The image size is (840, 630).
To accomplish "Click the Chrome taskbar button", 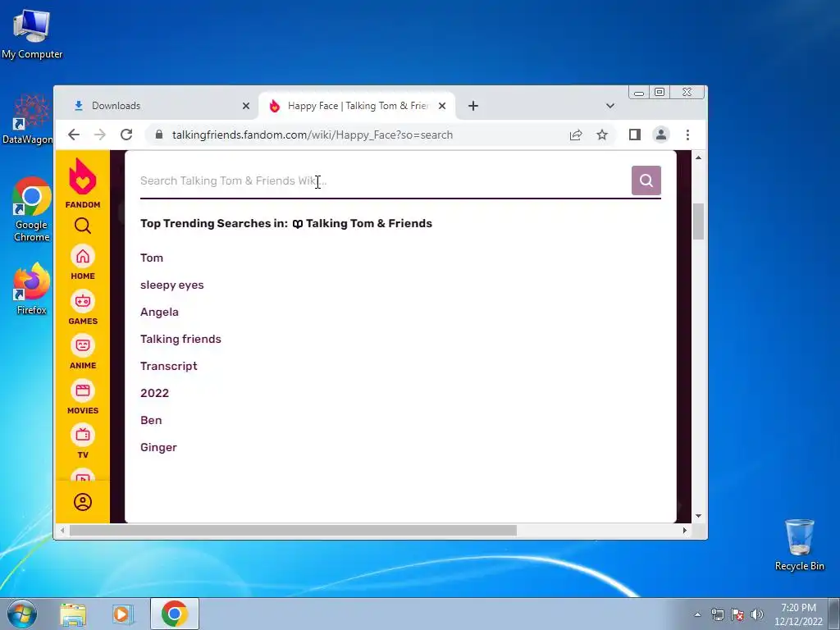I will pos(175,614).
